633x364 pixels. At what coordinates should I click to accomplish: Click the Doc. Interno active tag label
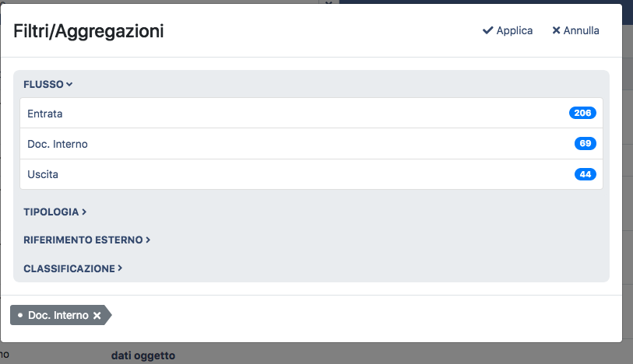[58, 315]
